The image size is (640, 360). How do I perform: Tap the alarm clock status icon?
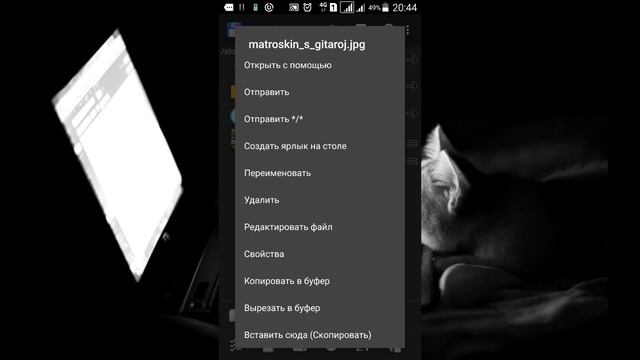tap(307, 7)
